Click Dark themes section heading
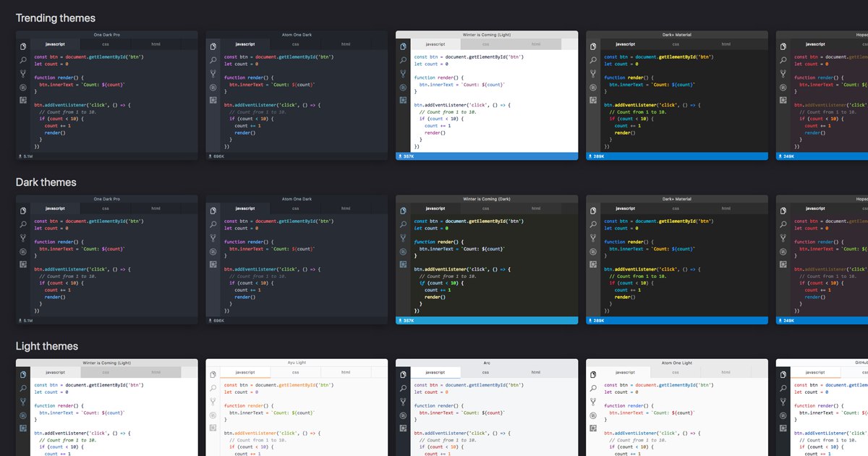The image size is (868, 456). pos(46,182)
